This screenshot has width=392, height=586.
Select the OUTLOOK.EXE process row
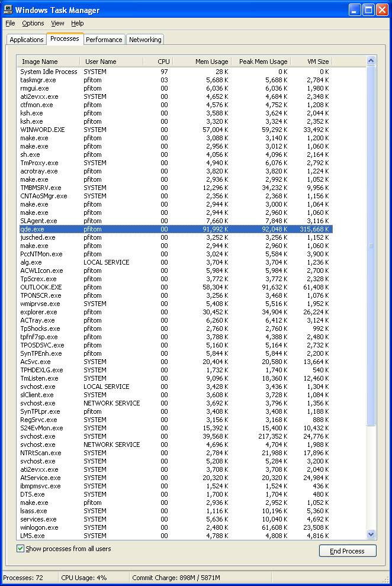[175, 287]
